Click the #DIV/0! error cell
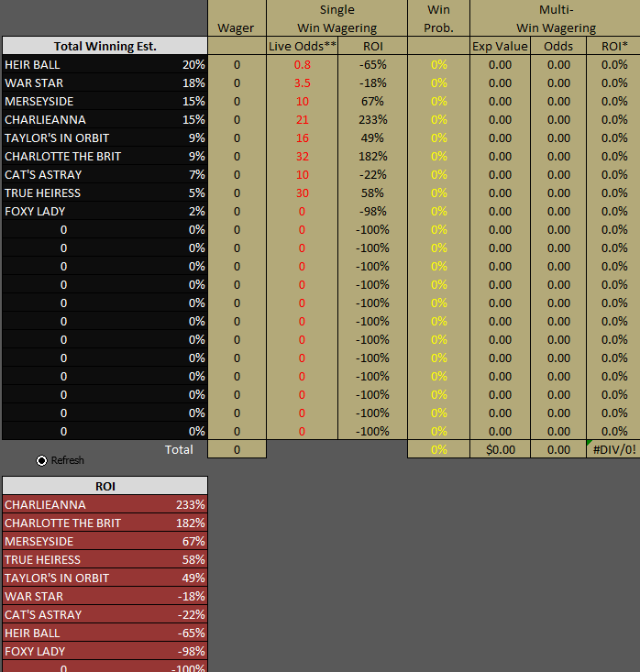 tap(613, 449)
